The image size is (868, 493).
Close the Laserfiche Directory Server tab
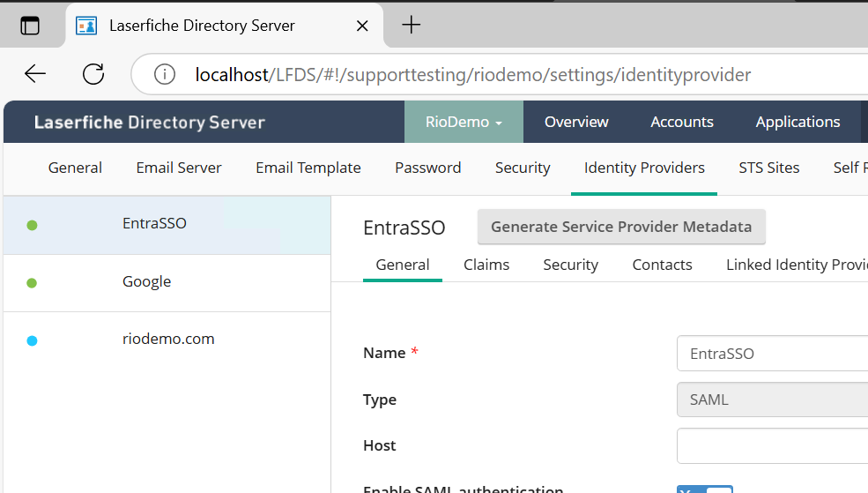[362, 26]
